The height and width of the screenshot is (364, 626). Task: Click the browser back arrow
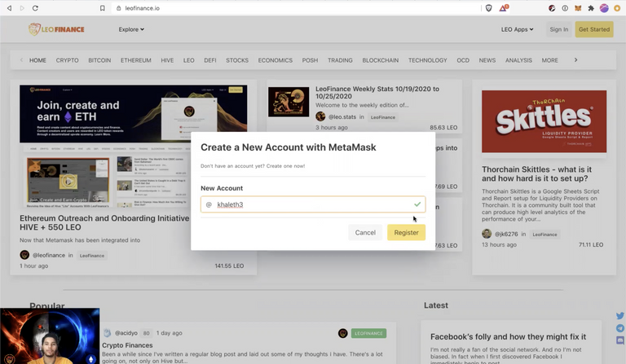9,8
